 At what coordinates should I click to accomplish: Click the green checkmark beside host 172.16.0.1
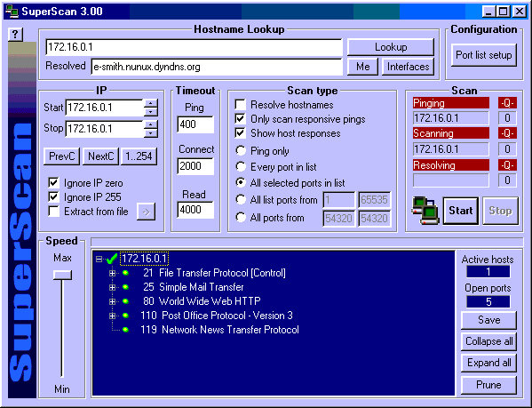coord(112,259)
